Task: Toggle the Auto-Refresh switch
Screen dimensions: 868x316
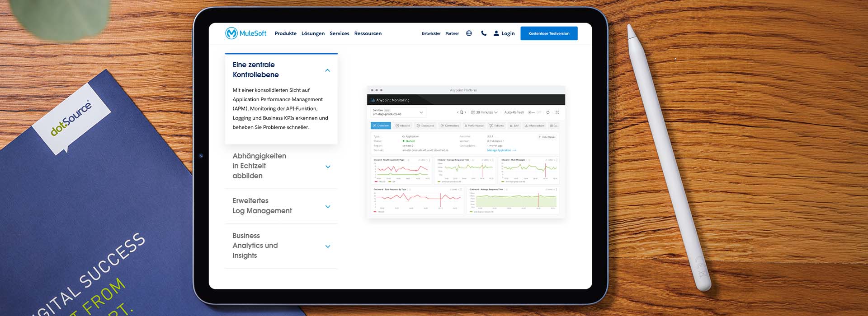Action: [532, 112]
